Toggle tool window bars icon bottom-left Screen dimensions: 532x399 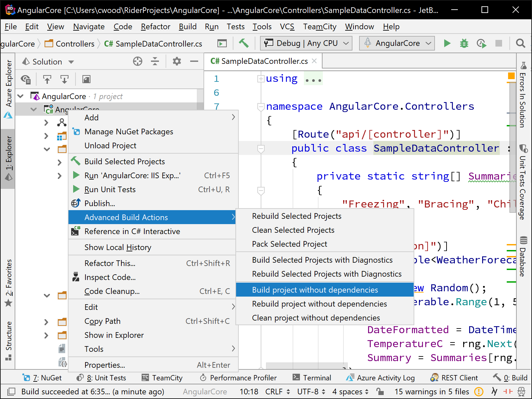11,392
